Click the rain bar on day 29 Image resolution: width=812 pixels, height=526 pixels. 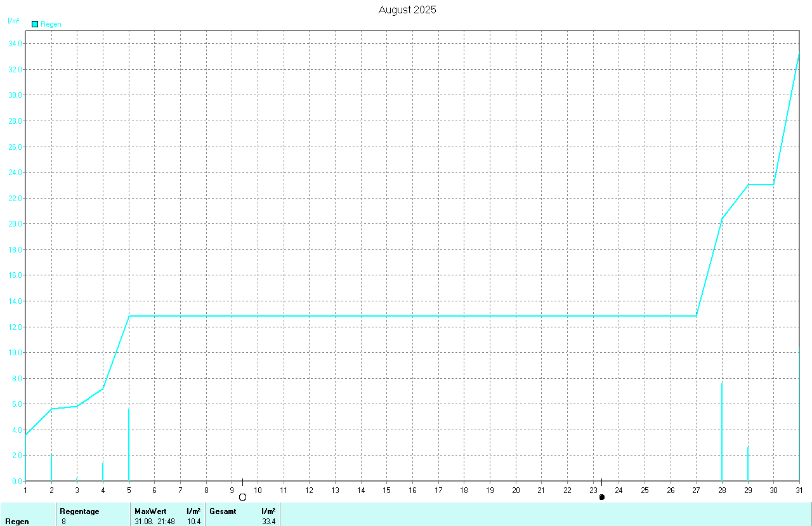748,463
